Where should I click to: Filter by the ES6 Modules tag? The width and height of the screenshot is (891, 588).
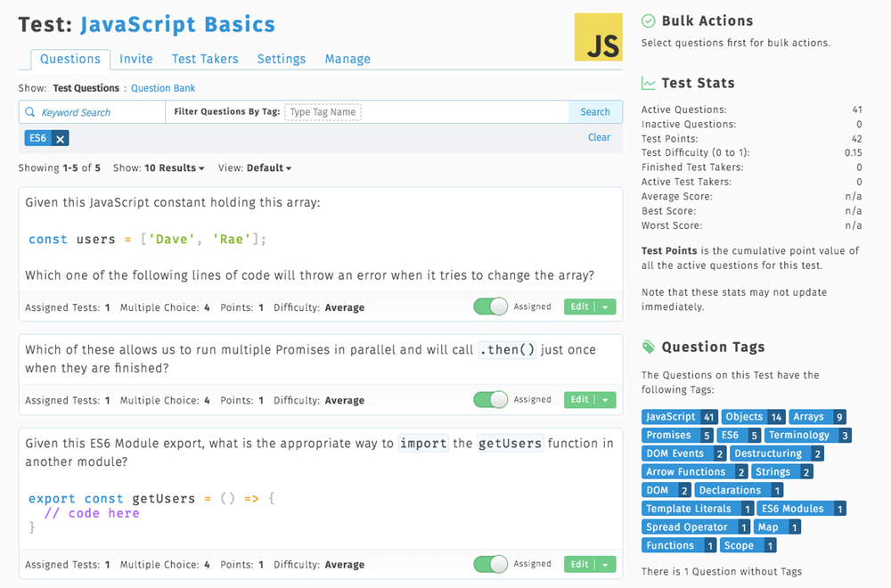[x=802, y=509]
